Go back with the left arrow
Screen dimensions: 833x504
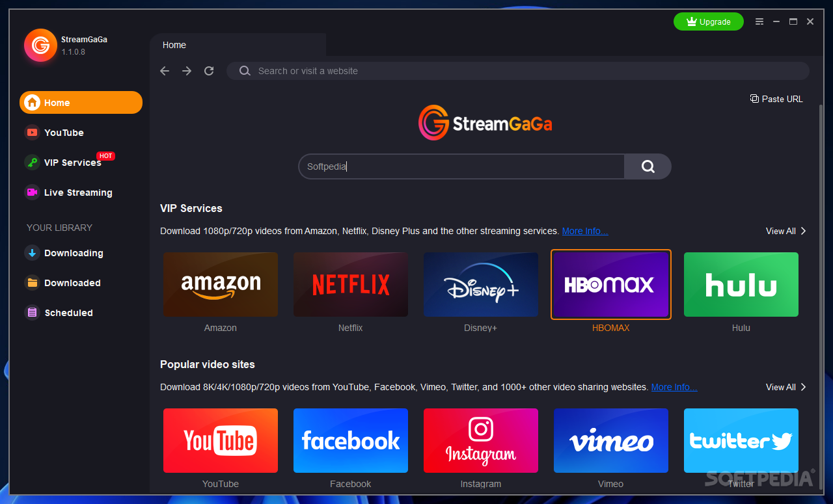point(165,71)
